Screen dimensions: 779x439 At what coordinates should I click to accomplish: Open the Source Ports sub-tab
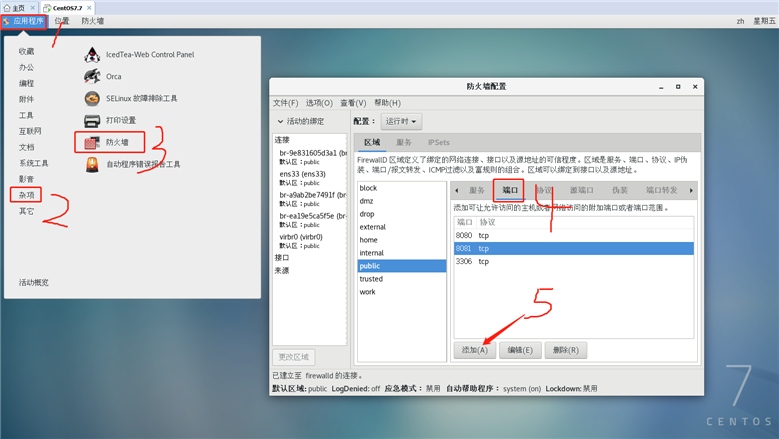tap(582, 190)
